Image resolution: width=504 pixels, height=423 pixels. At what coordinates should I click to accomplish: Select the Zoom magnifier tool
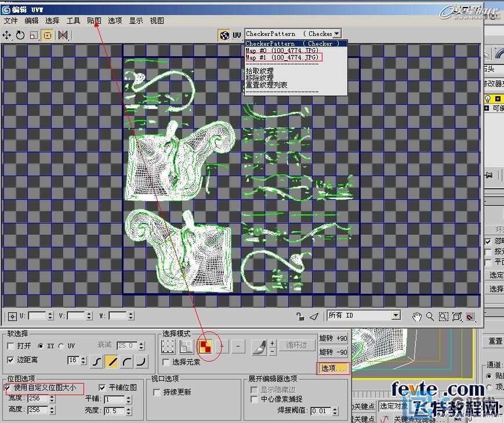tap(430, 317)
